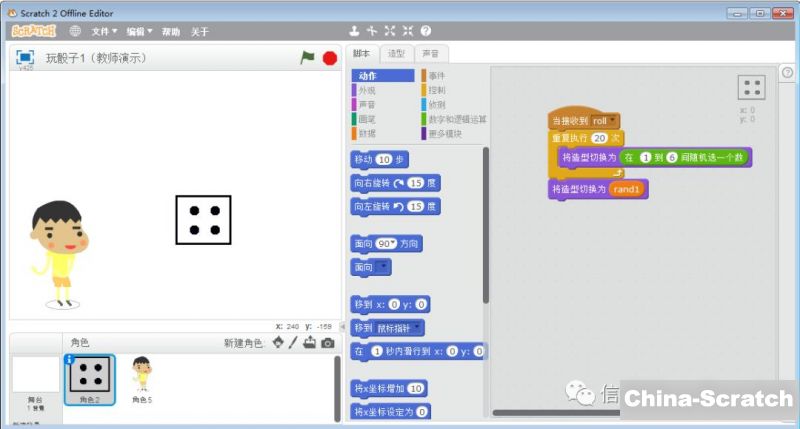Click the globe language icon
This screenshot has width=800, height=429.
(75, 31)
